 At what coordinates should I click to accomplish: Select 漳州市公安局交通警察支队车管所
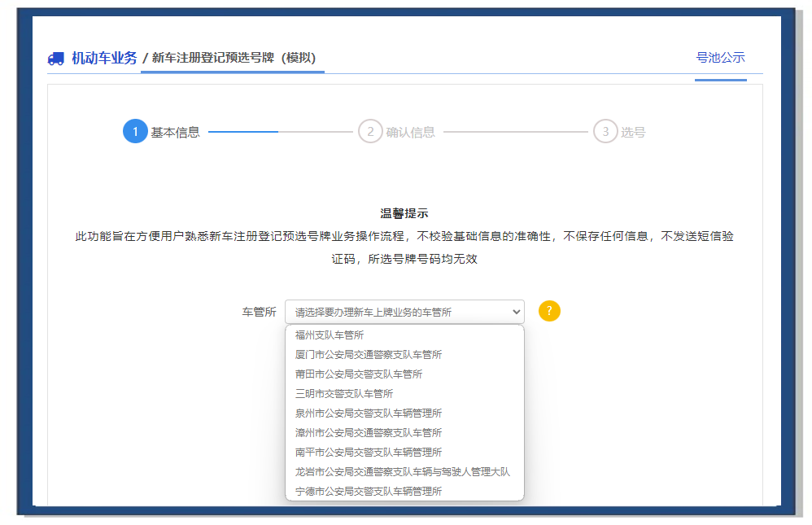tap(369, 433)
